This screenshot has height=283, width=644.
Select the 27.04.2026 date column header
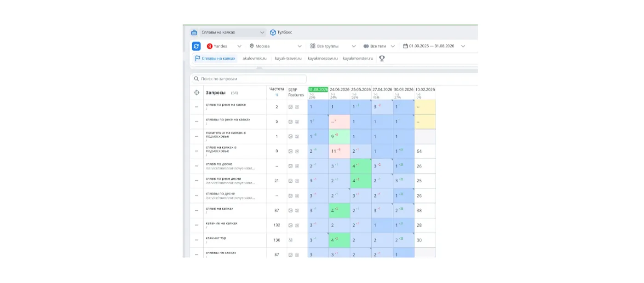coord(382,89)
